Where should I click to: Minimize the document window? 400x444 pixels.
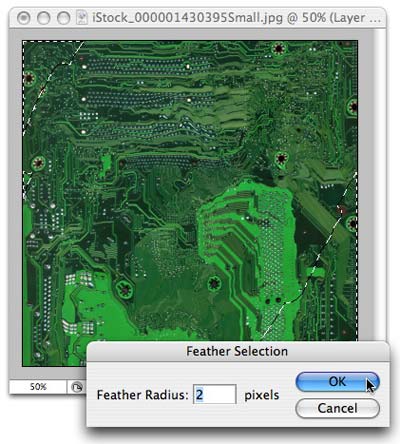[44, 18]
